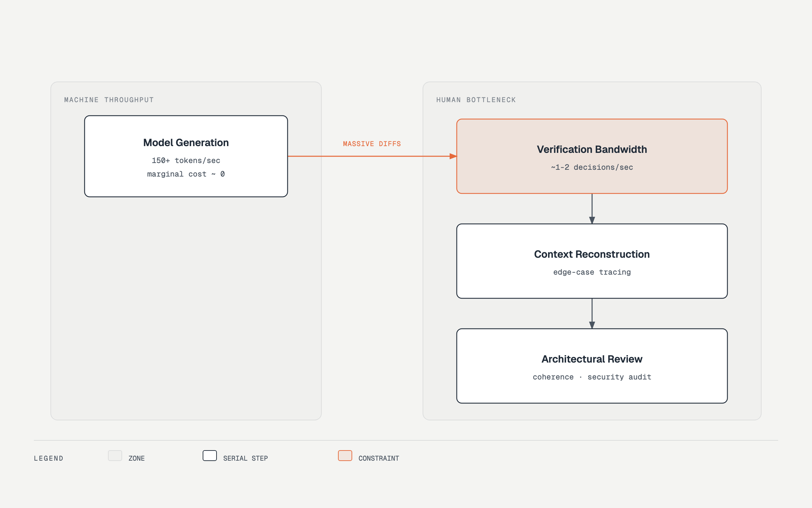Image resolution: width=812 pixels, height=508 pixels.
Task: Click the ZONE legend text
Action: (x=137, y=459)
